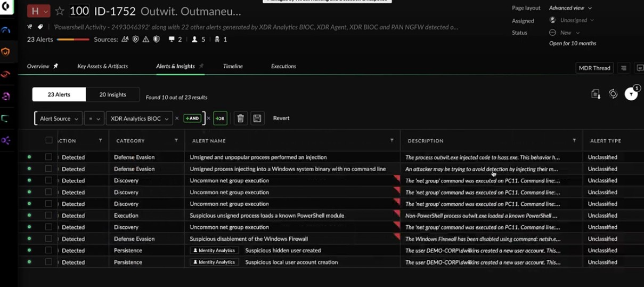Filter the Description column

point(574,140)
